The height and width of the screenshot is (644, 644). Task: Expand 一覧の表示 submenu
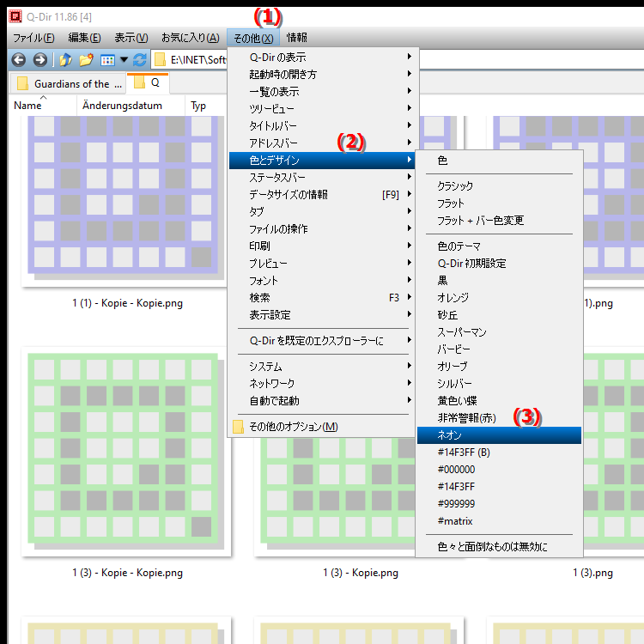322,92
